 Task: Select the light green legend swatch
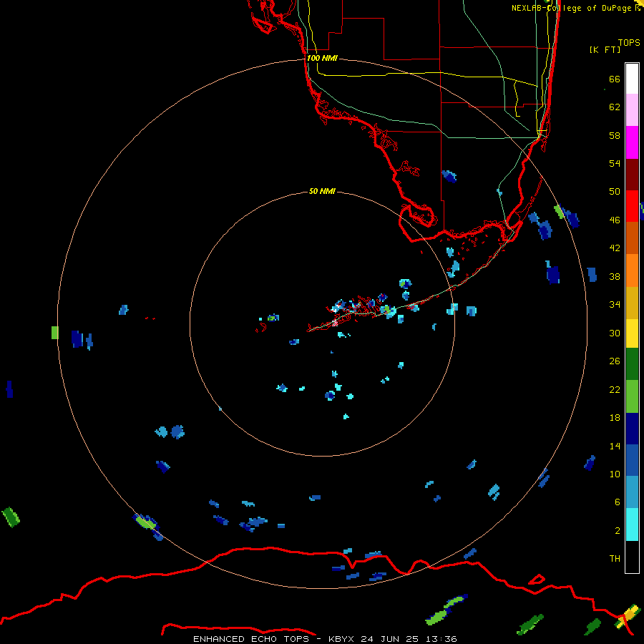click(x=632, y=396)
